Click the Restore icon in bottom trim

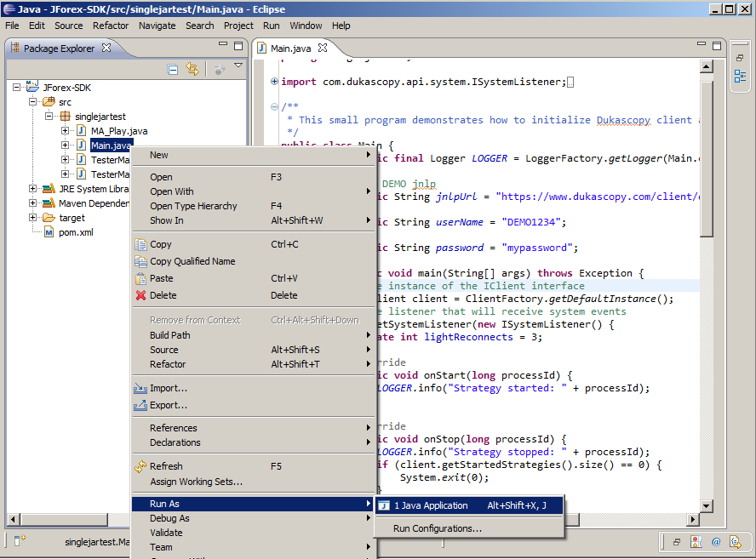coord(677,542)
